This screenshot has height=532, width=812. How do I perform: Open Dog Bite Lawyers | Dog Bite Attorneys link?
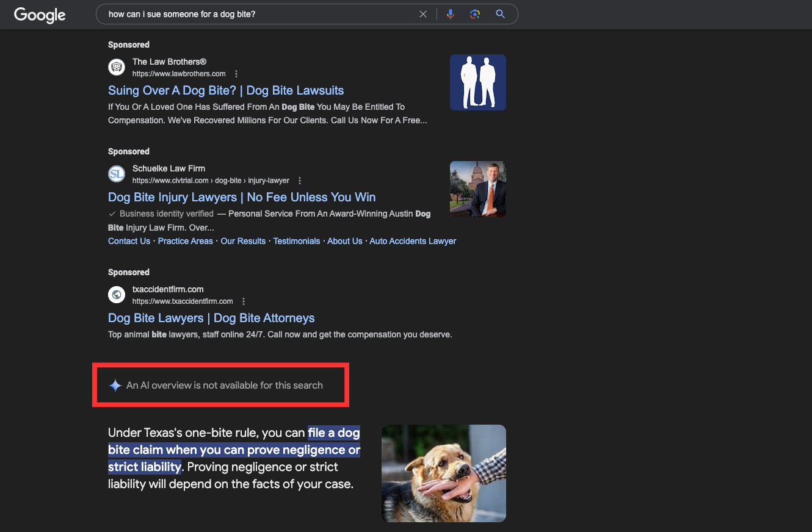(211, 318)
